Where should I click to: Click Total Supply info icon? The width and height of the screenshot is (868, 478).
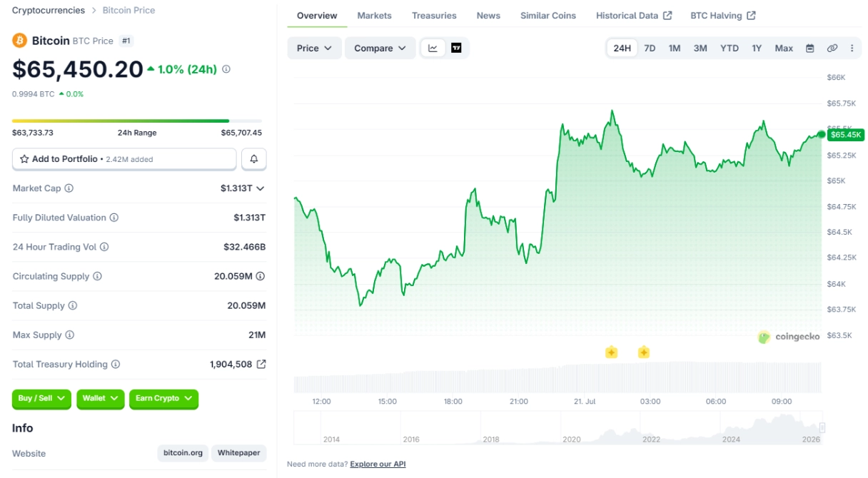(73, 305)
